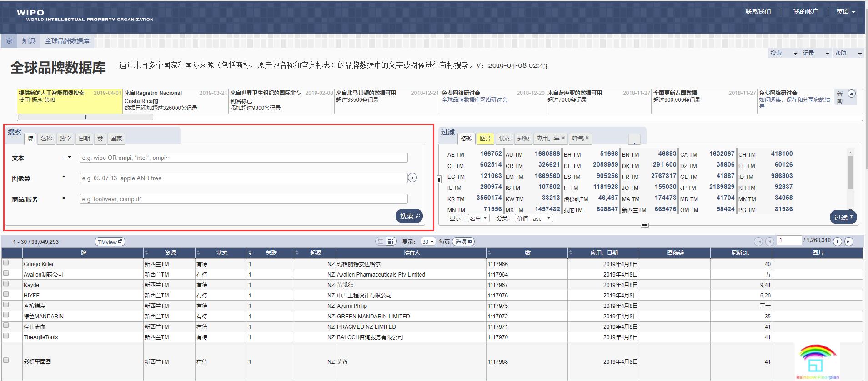Click the WIPO logo in the header
868x381 pixels.
[85, 15]
